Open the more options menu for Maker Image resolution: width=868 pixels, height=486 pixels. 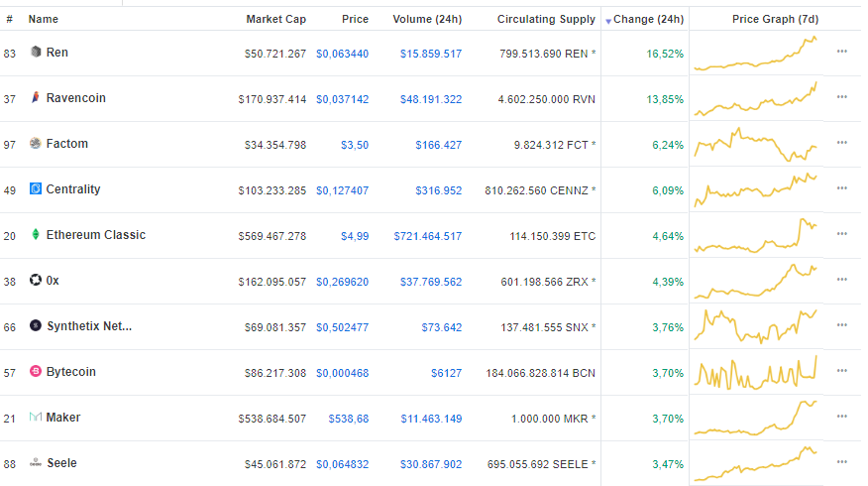[842, 417]
